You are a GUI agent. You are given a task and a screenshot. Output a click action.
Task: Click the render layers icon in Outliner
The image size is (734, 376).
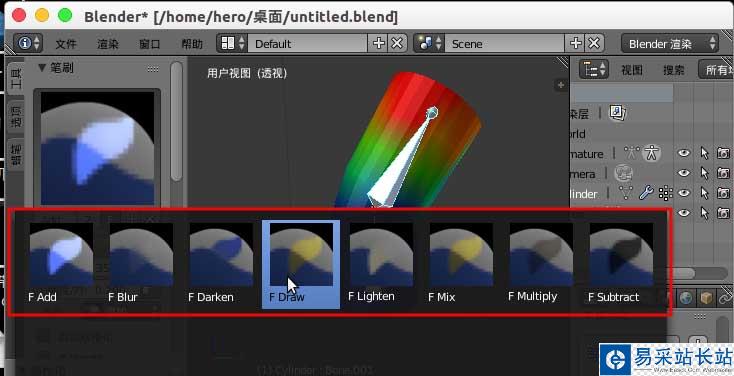[x=618, y=112]
